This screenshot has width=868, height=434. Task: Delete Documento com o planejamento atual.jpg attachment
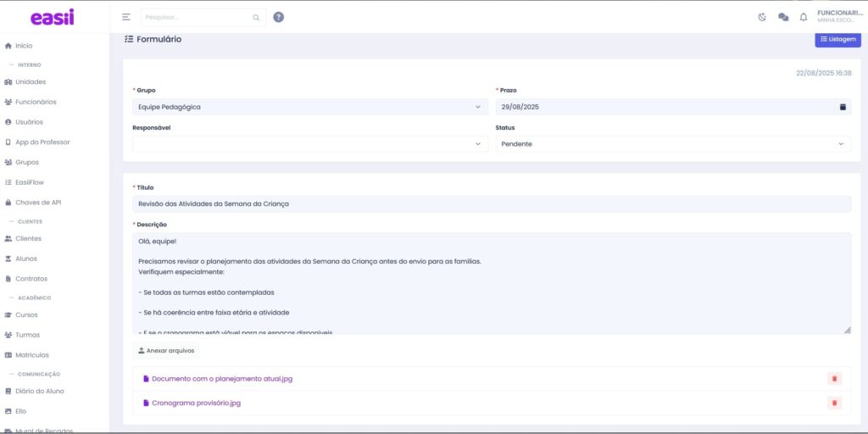coord(834,379)
